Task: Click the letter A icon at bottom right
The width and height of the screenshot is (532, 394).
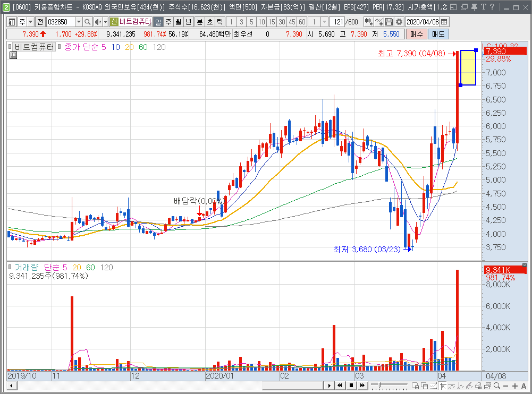Action: point(524,386)
